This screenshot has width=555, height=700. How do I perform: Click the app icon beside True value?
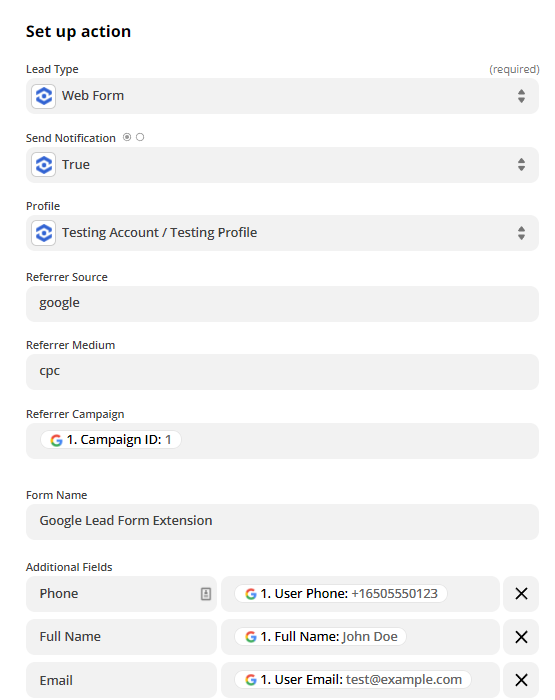(43, 165)
